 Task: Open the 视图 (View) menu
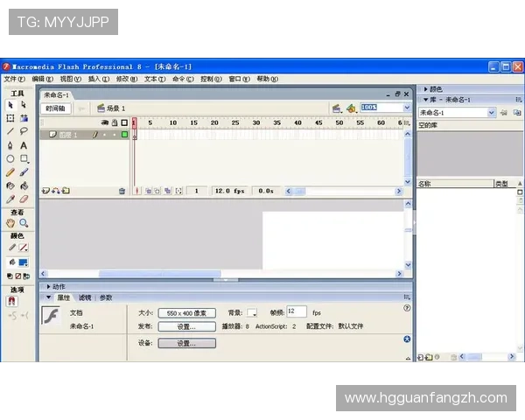(x=71, y=79)
